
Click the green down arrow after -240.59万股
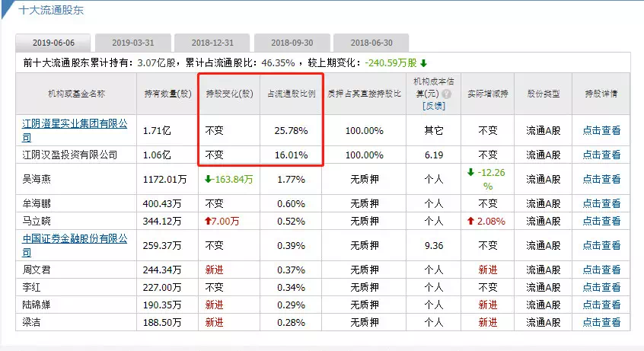click(423, 62)
